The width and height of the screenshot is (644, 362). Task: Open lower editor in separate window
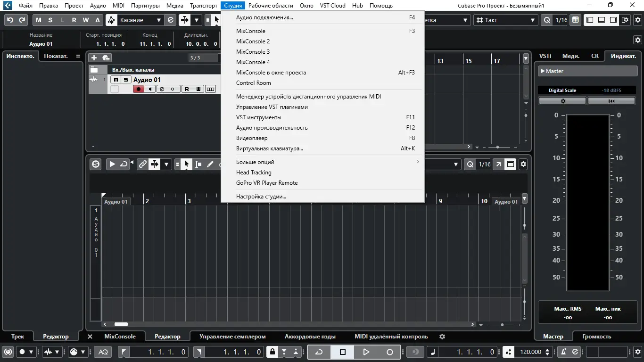tap(499, 164)
